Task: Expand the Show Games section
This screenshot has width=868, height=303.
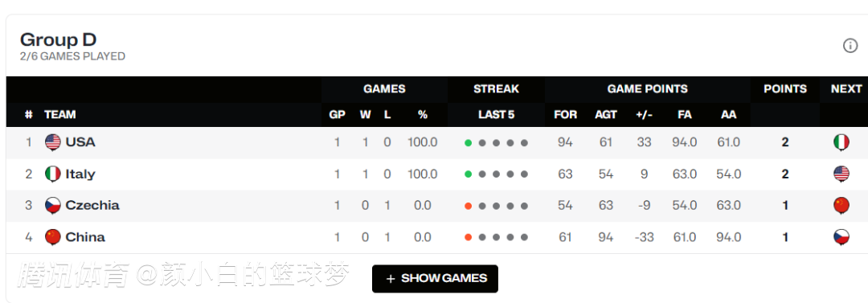Action: click(x=435, y=279)
